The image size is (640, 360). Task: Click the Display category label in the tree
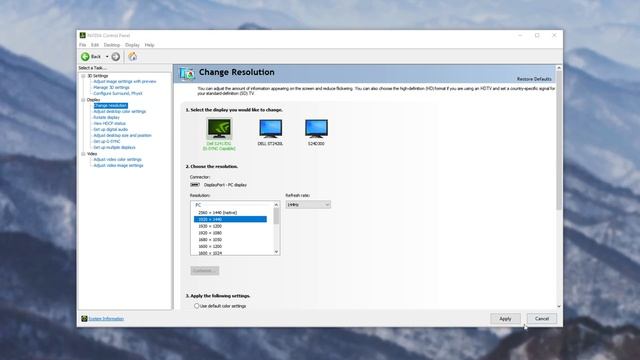tap(93, 100)
